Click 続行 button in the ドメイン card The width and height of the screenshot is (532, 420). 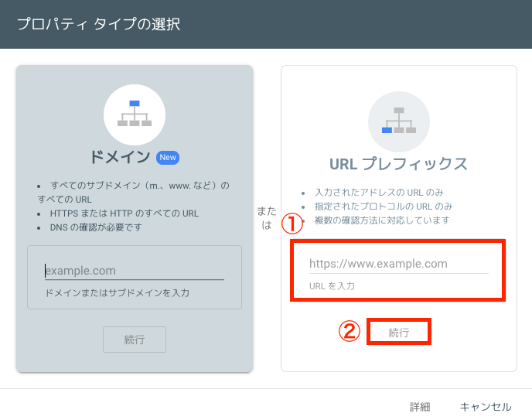tap(135, 340)
